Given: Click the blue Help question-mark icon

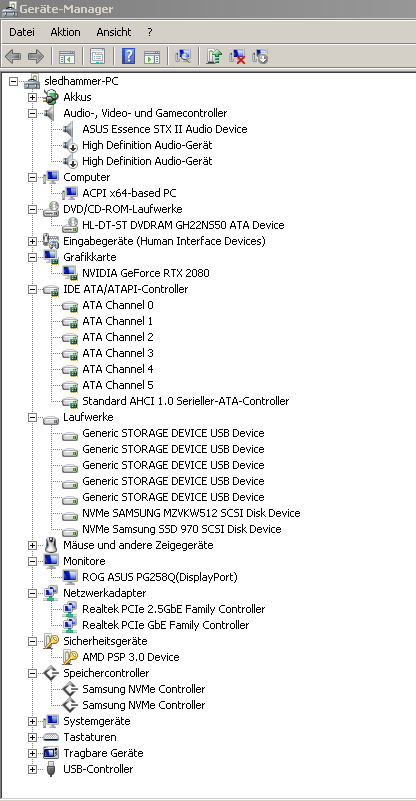Looking at the screenshot, I should [x=128, y=56].
